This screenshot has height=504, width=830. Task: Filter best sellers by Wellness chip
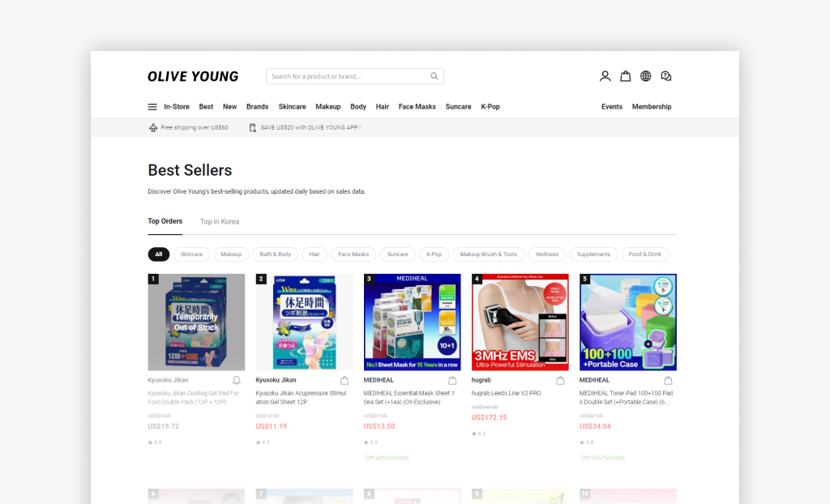pos(547,254)
